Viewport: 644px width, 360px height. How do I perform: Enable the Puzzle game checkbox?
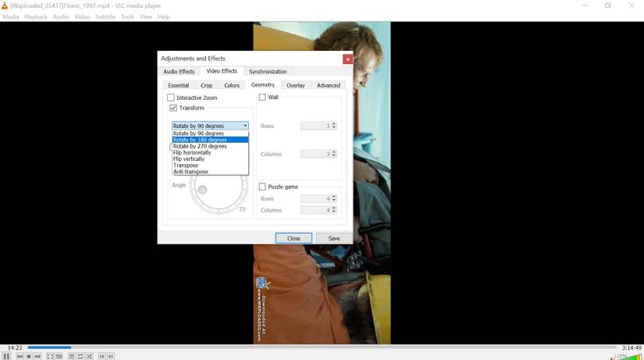point(262,187)
